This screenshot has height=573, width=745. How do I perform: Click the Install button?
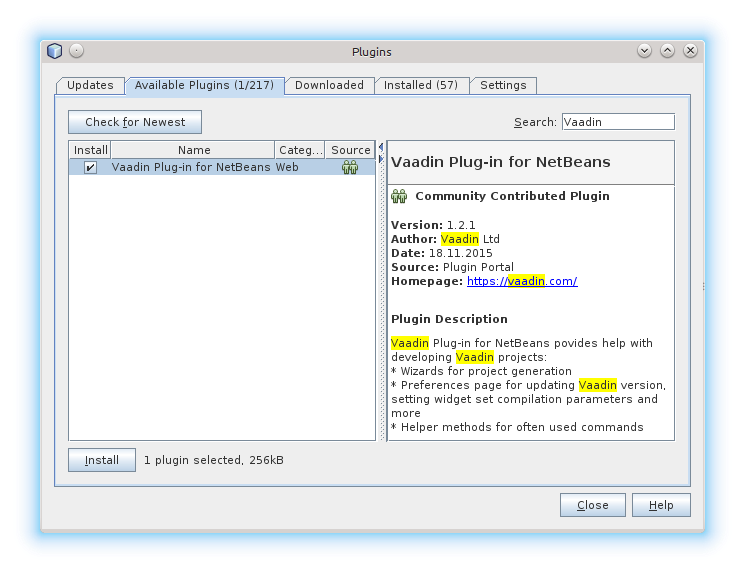pyautogui.click(x=102, y=460)
